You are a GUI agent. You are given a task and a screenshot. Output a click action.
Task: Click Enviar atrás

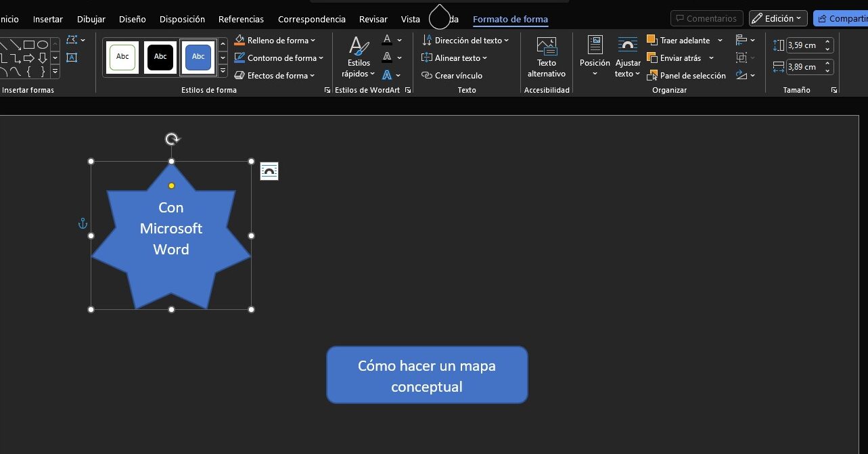click(x=674, y=58)
